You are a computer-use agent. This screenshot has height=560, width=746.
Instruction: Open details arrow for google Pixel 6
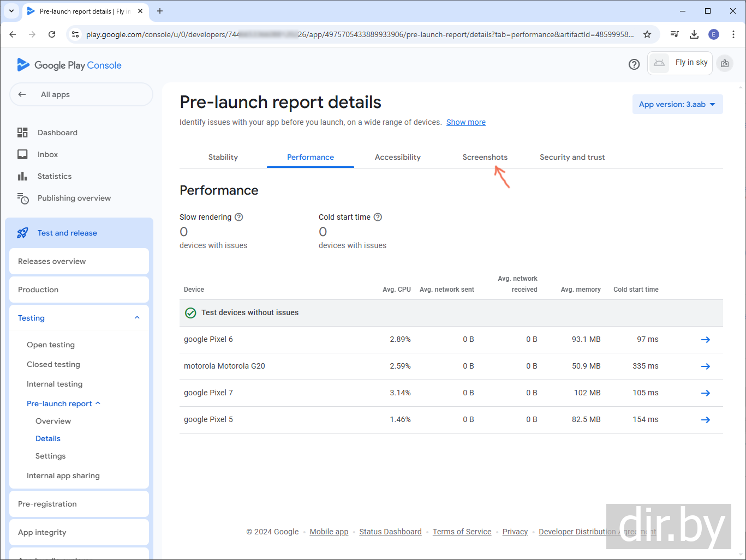[705, 340]
